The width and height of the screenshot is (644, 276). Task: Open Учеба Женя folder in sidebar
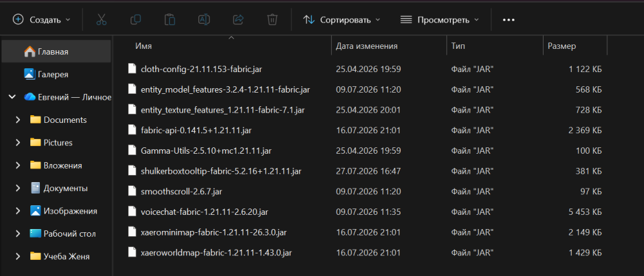pyautogui.click(x=60, y=257)
